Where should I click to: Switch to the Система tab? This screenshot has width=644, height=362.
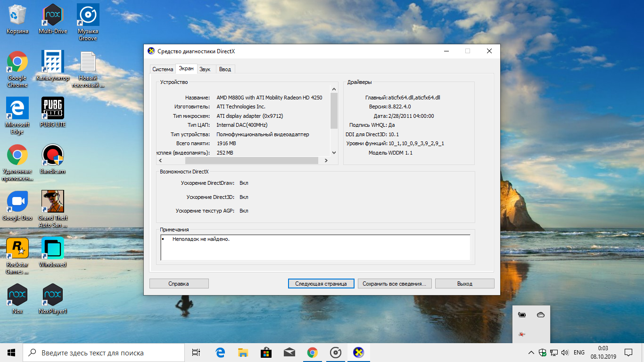(163, 69)
